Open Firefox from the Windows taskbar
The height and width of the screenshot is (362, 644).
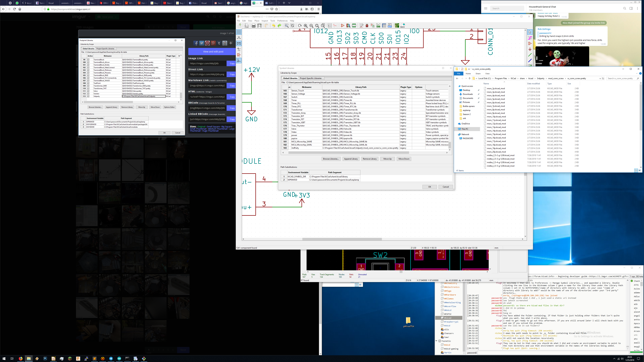coord(20,358)
